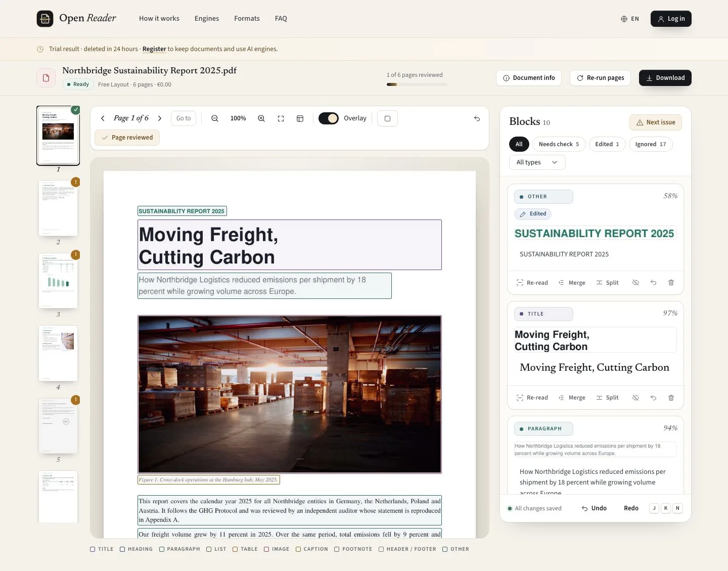Select the draw region tool icon
Screen dimensions: 728x571
point(387,118)
